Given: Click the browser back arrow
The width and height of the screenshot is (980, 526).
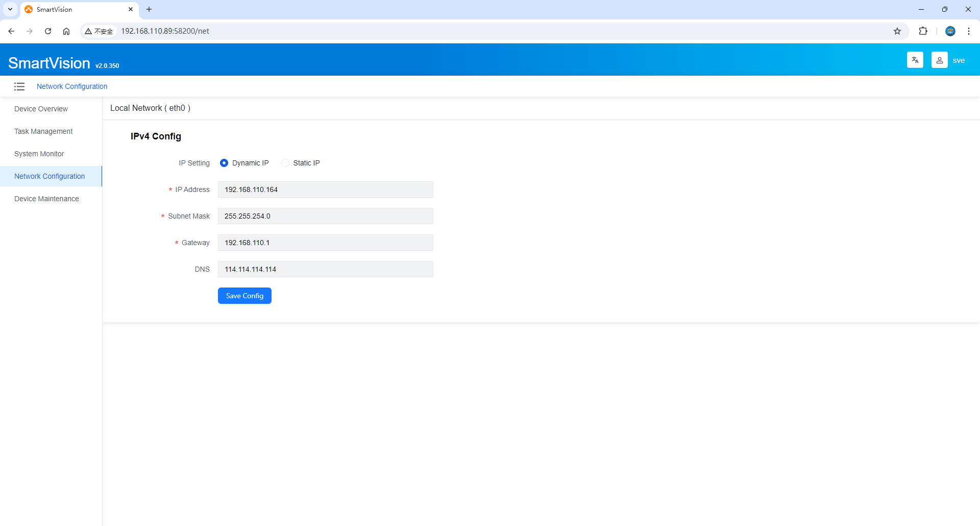Looking at the screenshot, I should [x=11, y=31].
